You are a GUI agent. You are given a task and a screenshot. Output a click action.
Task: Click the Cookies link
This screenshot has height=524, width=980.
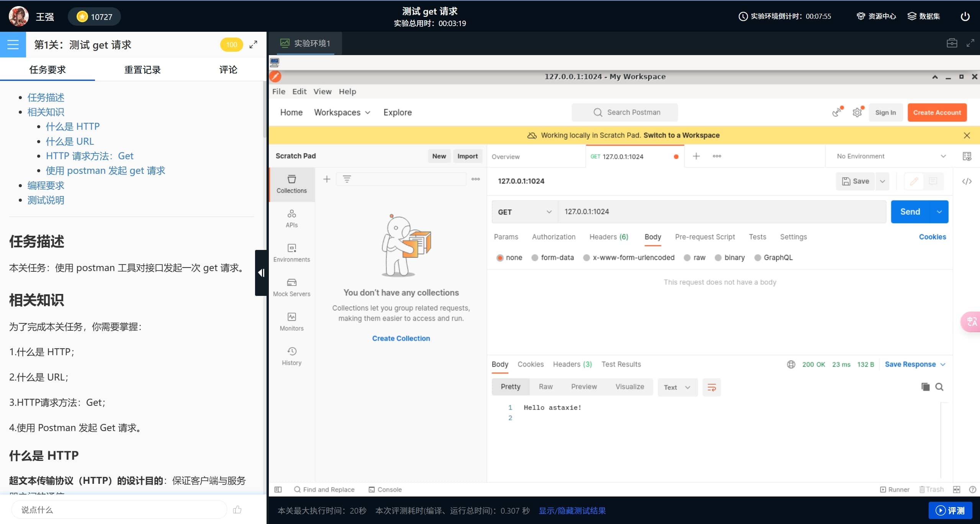[932, 237]
